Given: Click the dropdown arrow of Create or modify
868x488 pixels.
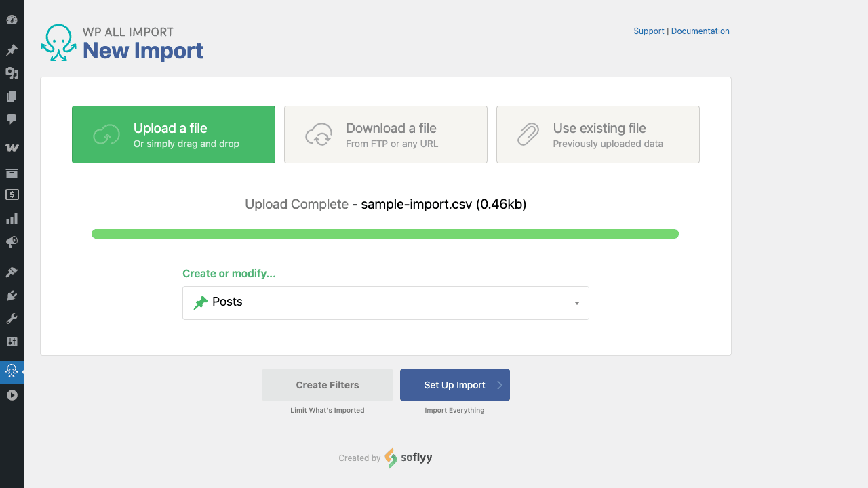Looking at the screenshot, I should tap(577, 303).
